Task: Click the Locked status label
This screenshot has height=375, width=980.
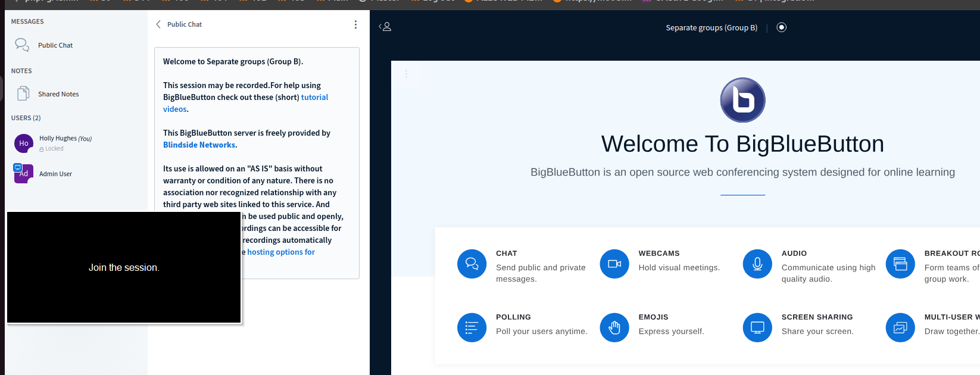Action: click(x=51, y=149)
